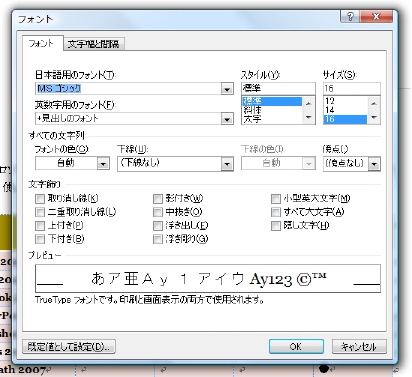Viewport: 412px width, 377px height.
Task: Toggle 浮き出し checkbox
Action: [x=158, y=226]
